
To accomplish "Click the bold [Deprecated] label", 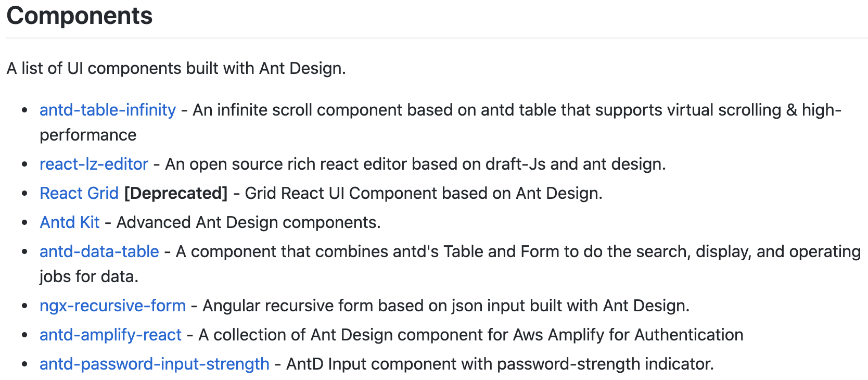I will click(x=176, y=193).
